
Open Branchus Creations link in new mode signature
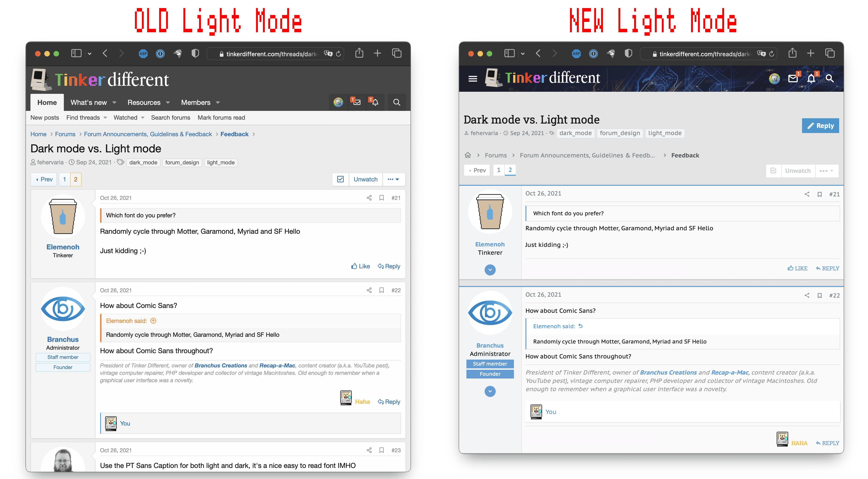point(668,373)
